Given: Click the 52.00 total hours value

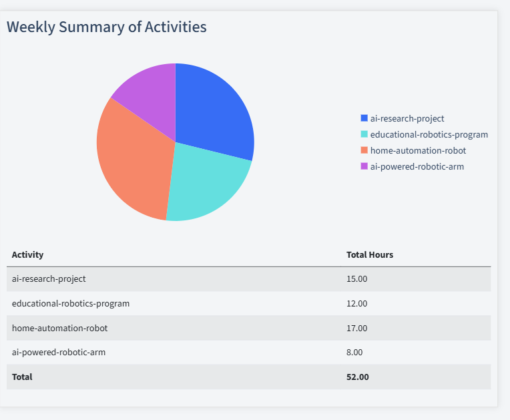Looking at the screenshot, I should (357, 377).
